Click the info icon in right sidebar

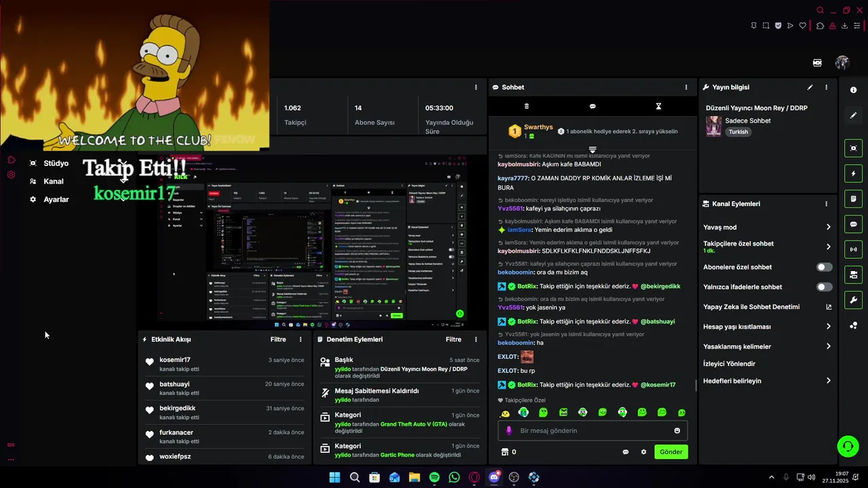pos(853,90)
